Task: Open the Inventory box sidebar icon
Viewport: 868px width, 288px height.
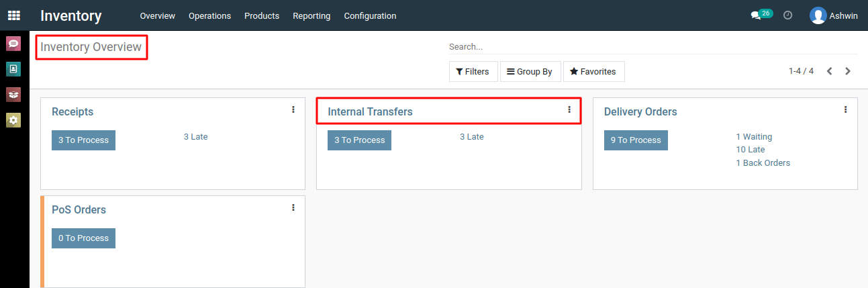Action: coord(13,94)
